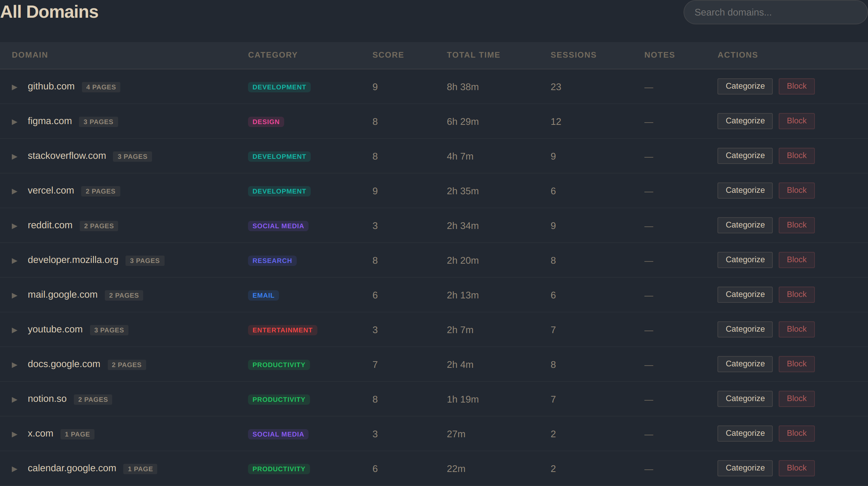
Task: Sort by the Score column header
Action: coord(388,55)
